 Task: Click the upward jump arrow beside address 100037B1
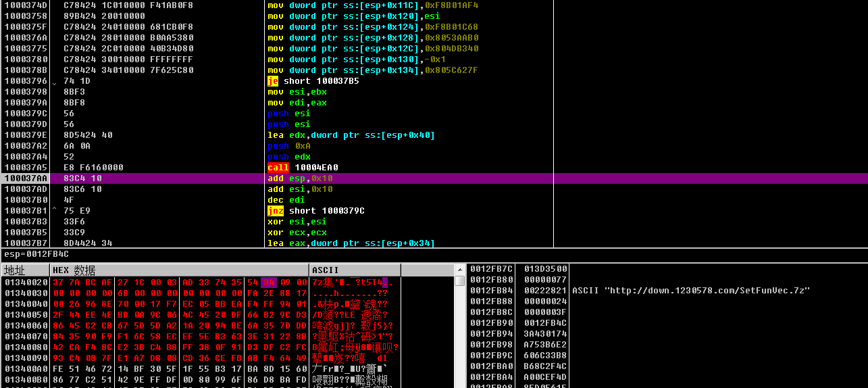[x=55, y=211]
